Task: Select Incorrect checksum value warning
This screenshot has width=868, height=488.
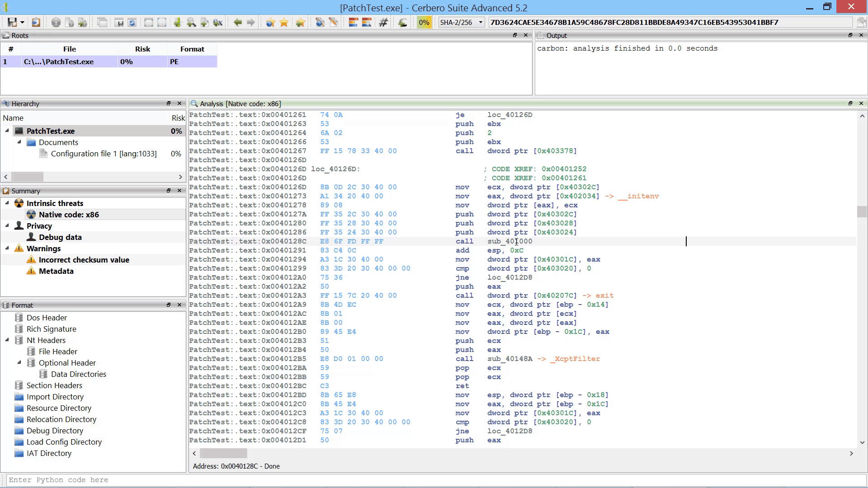Action: pos(84,260)
